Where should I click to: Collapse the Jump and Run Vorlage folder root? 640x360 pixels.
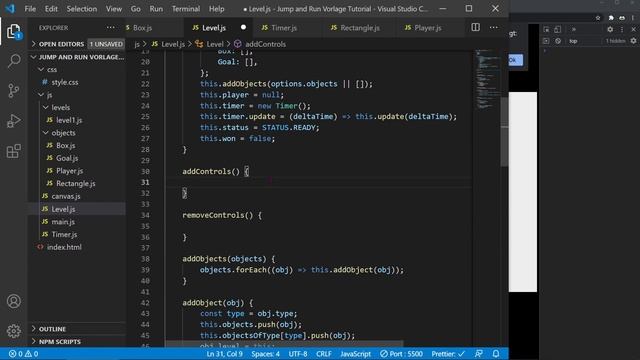tap(77, 57)
